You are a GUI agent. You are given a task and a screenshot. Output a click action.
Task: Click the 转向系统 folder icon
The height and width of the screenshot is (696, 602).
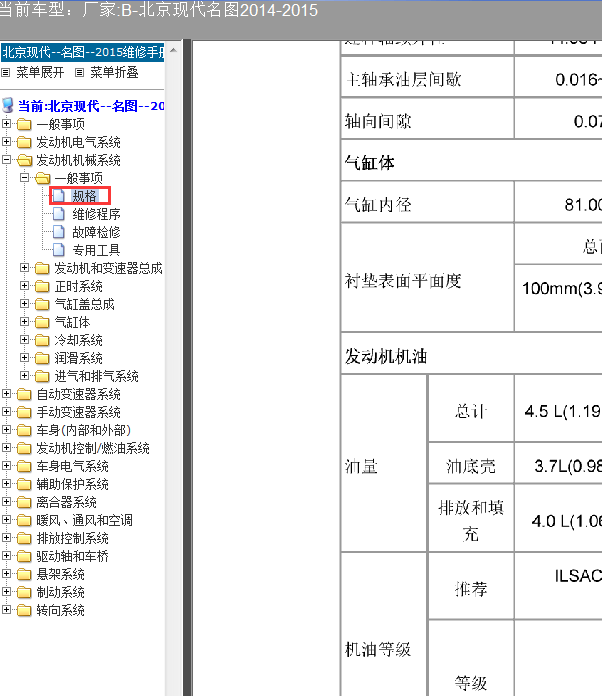click(24, 610)
